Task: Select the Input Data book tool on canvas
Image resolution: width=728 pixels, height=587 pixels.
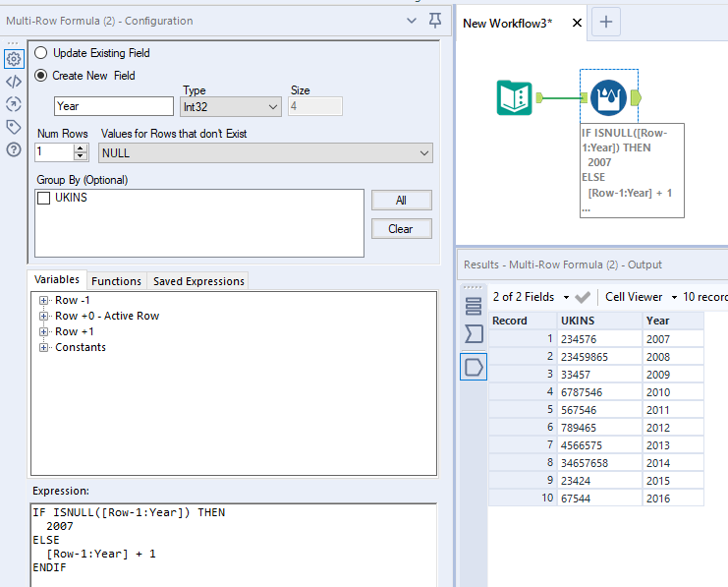Action: (x=515, y=97)
